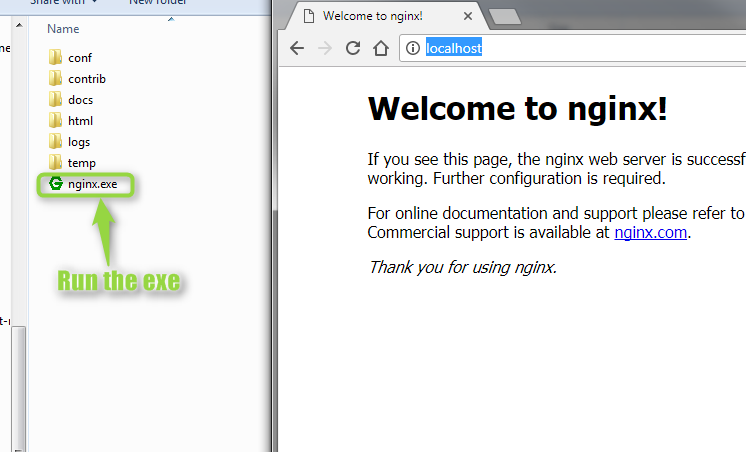Open a new browser tab
Screen dimensions: 746x452
pyautogui.click(x=505, y=17)
